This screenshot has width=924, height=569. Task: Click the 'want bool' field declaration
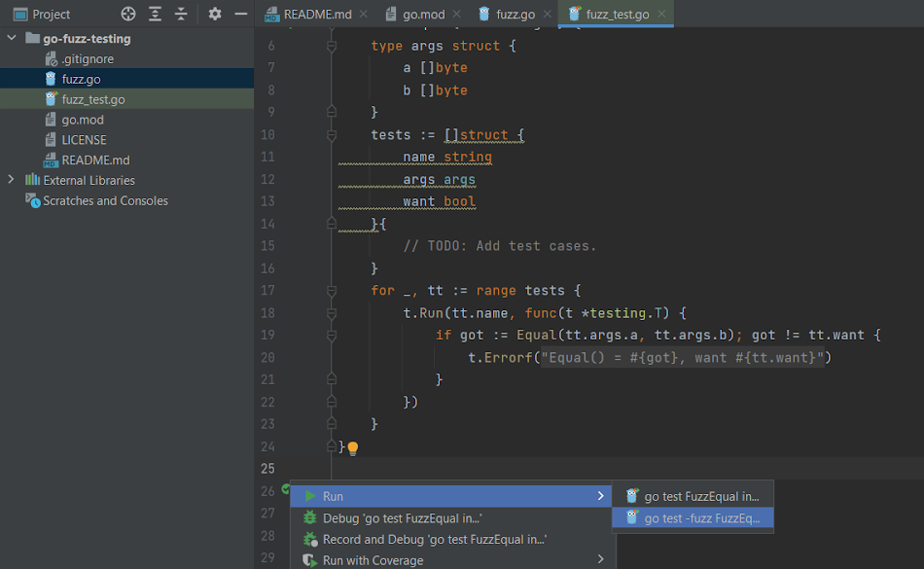[439, 201]
